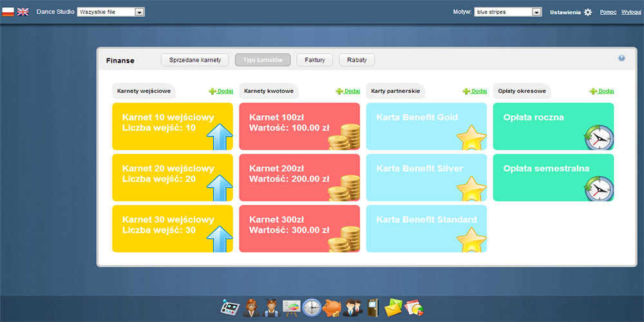Open the Karnet 20 wejściowy card
Viewport: 644px width, 322px height.
(x=173, y=178)
